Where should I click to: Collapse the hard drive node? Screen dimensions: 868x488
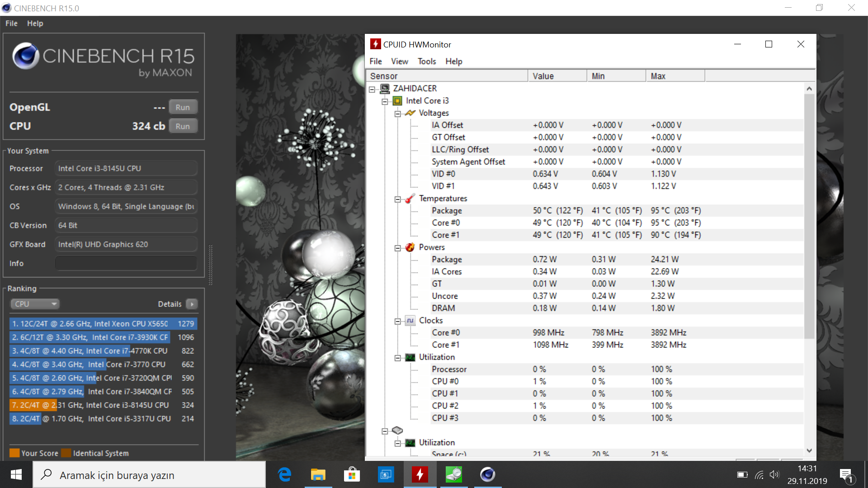click(385, 431)
